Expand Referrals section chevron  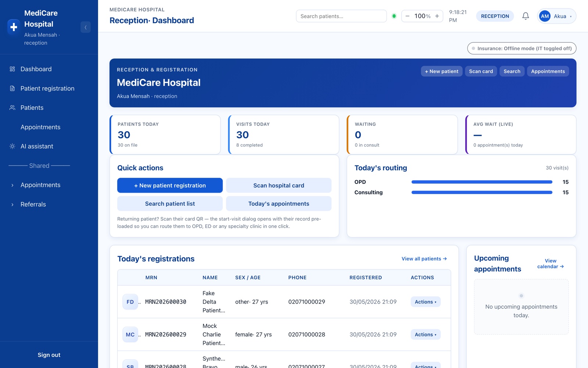[x=12, y=205]
